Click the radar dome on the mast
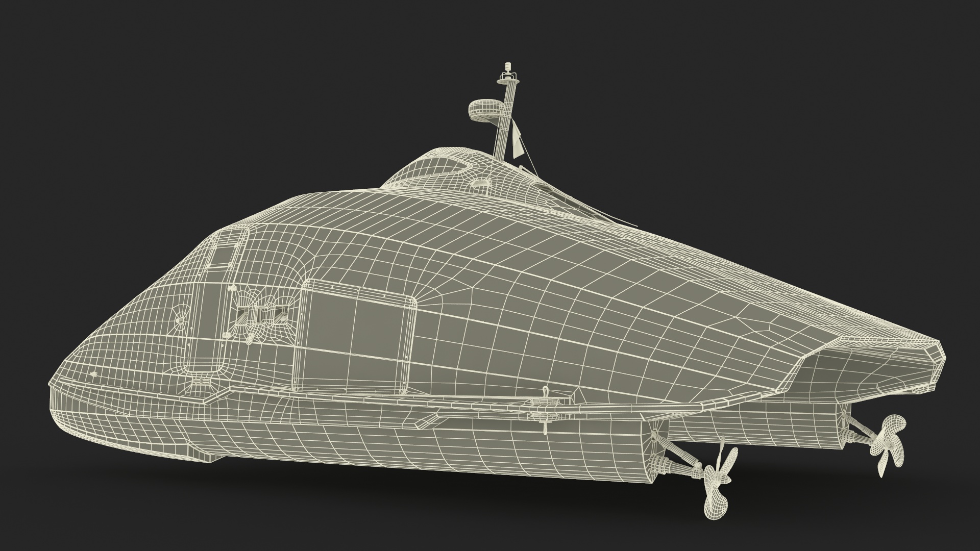The width and height of the screenshot is (980, 551). click(482, 109)
